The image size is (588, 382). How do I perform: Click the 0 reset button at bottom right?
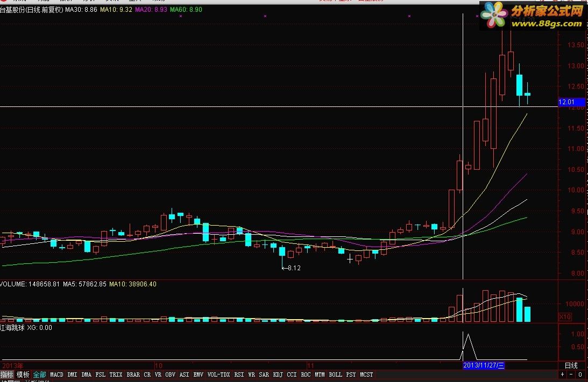(x=580, y=374)
